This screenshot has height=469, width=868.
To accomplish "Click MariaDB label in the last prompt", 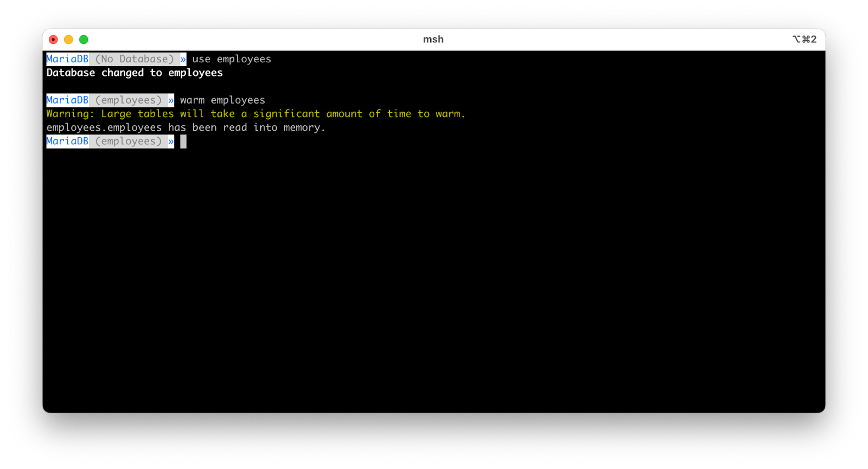I will click(x=67, y=142).
